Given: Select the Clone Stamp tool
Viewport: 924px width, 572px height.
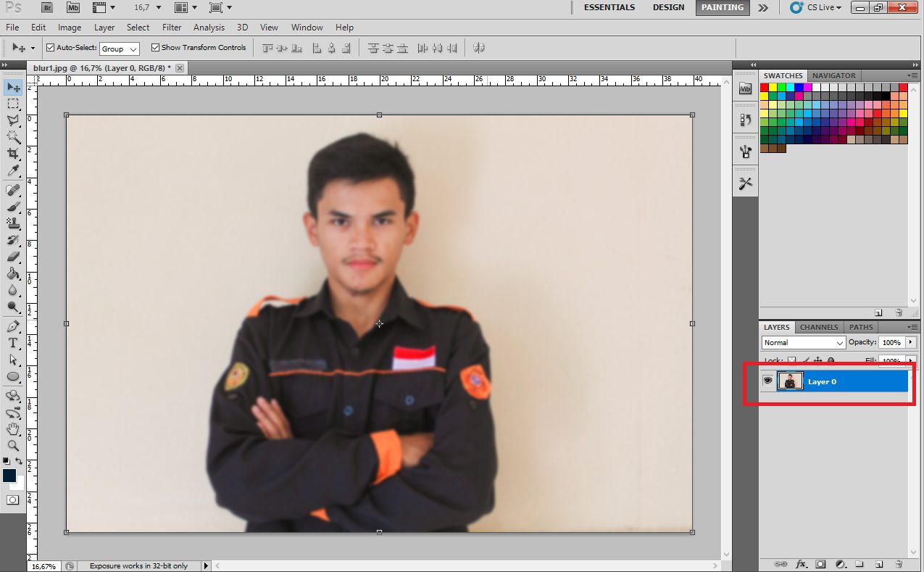Looking at the screenshot, I should 13,223.
